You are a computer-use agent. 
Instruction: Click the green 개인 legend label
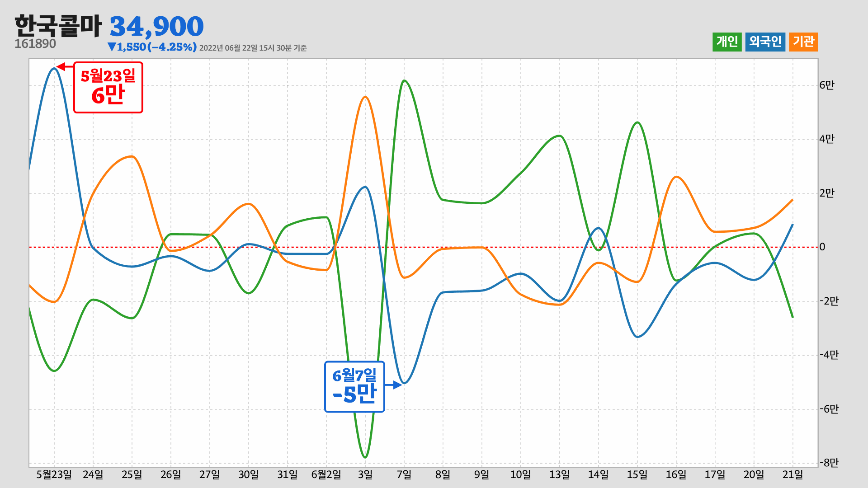click(x=727, y=42)
